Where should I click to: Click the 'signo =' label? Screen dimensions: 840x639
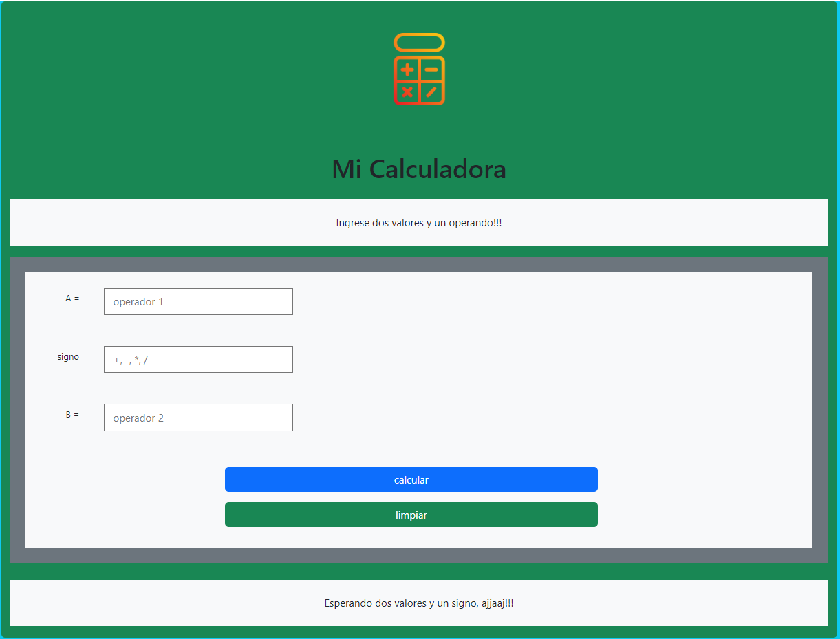tap(72, 357)
